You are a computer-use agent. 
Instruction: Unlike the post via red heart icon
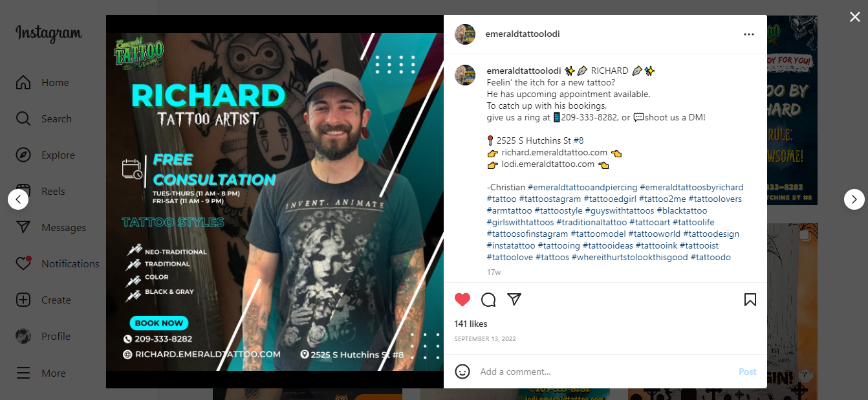(x=462, y=300)
